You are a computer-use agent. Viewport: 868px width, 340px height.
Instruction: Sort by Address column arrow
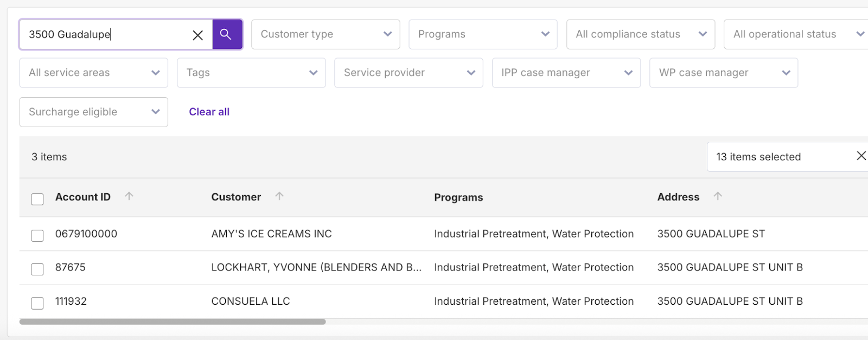718,196
